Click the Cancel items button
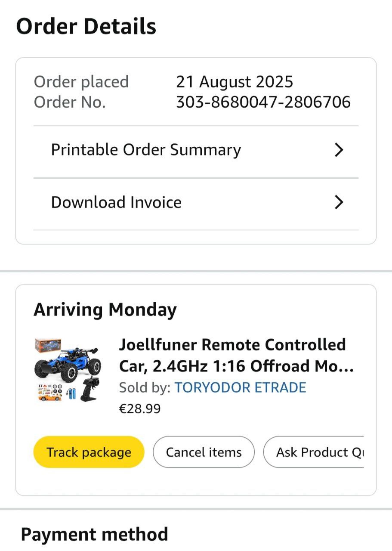The width and height of the screenshot is (392, 551). coord(204,452)
